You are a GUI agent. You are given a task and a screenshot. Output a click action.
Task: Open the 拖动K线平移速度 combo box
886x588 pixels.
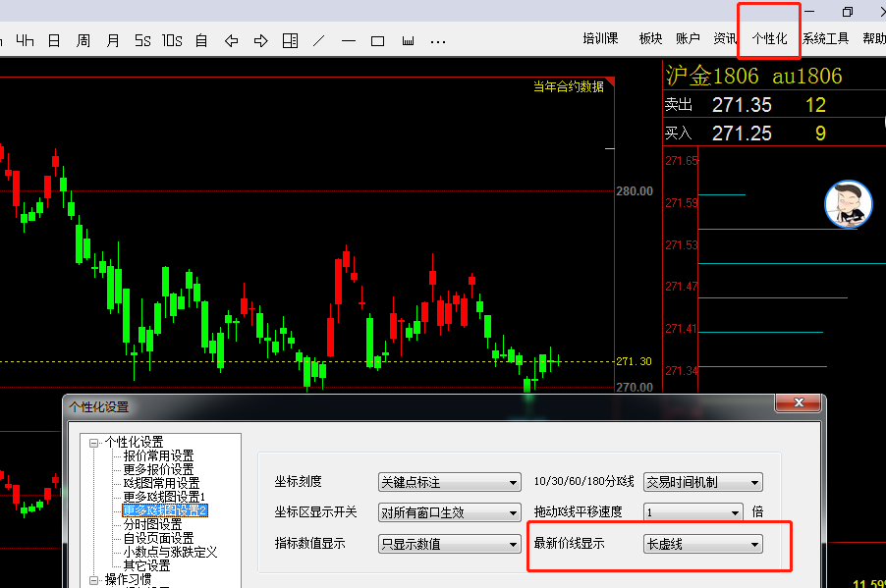click(x=693, y=512)
